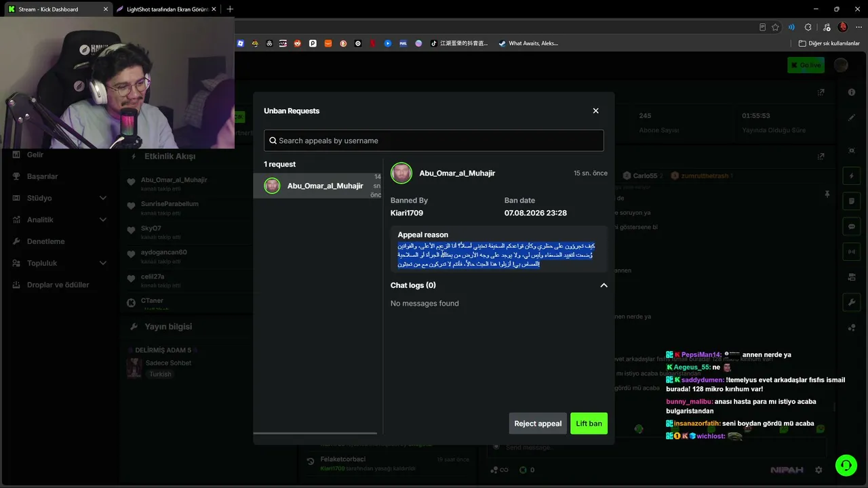
Task: Pop out the chat panel
Action: tap(821, 156)
